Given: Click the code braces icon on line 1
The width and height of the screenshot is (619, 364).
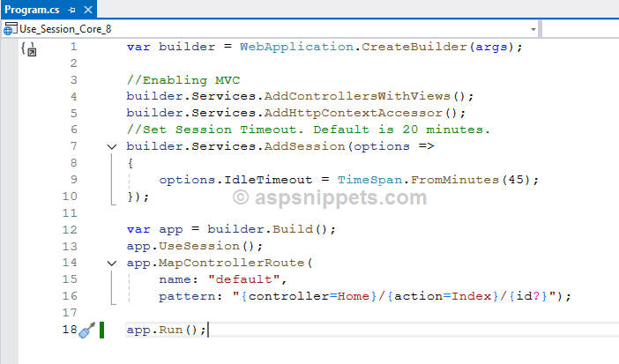Looking at the screenshot, I should click(28, 49).
